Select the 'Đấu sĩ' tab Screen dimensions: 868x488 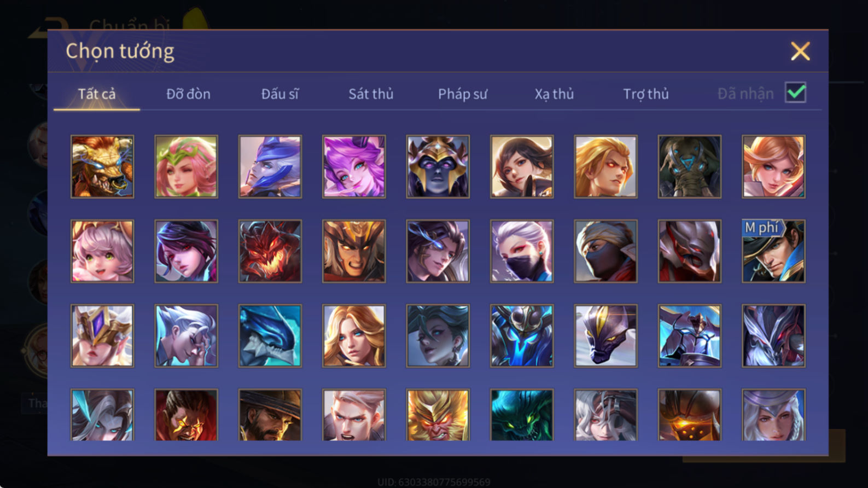[x=279, y=94]
